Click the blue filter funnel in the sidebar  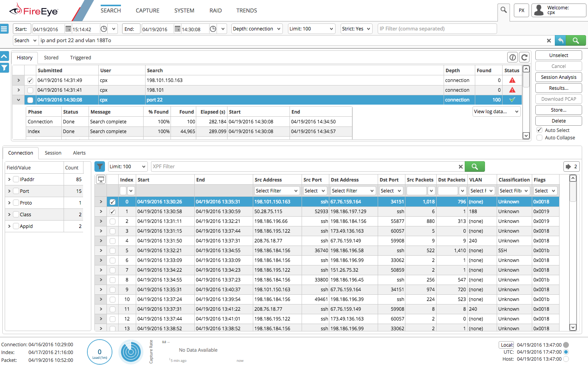click(4, 68)
